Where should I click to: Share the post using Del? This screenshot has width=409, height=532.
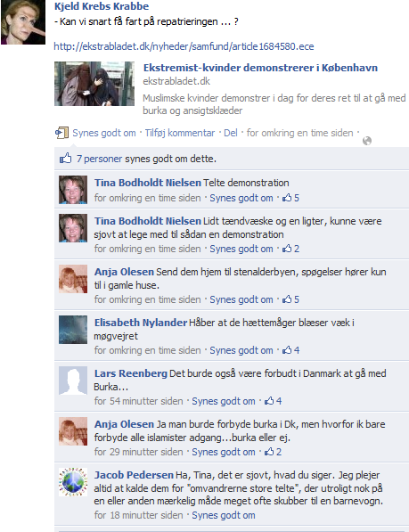(231, 133)
